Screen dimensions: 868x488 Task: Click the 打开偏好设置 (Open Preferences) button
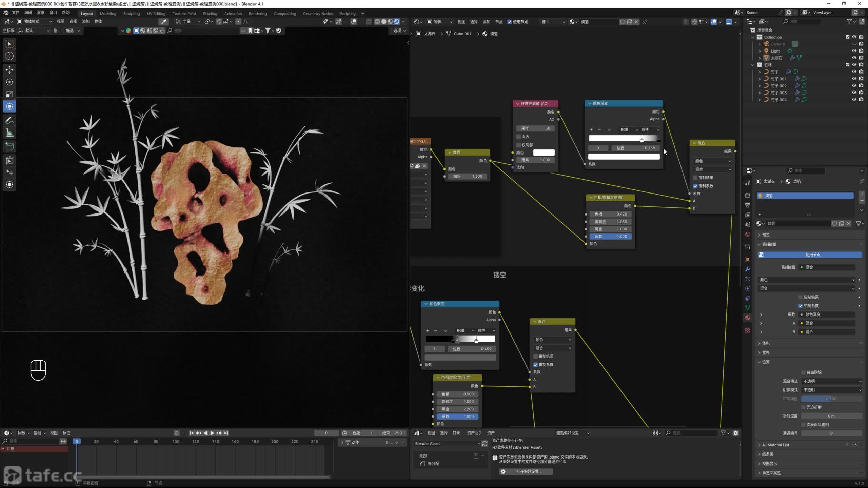point(526,471)
